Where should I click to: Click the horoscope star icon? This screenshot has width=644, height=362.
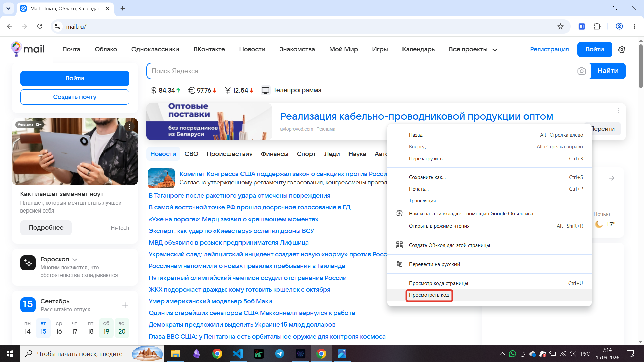pos(28,263)
